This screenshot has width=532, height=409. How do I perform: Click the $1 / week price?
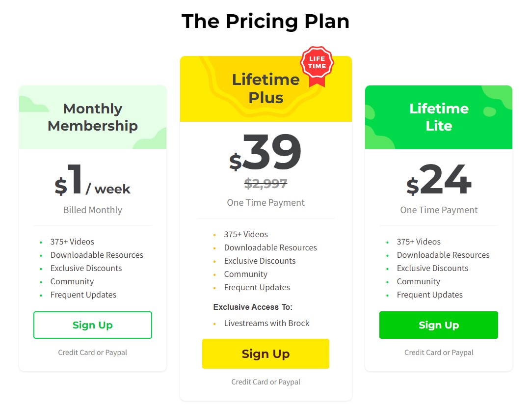pos(92,180)
